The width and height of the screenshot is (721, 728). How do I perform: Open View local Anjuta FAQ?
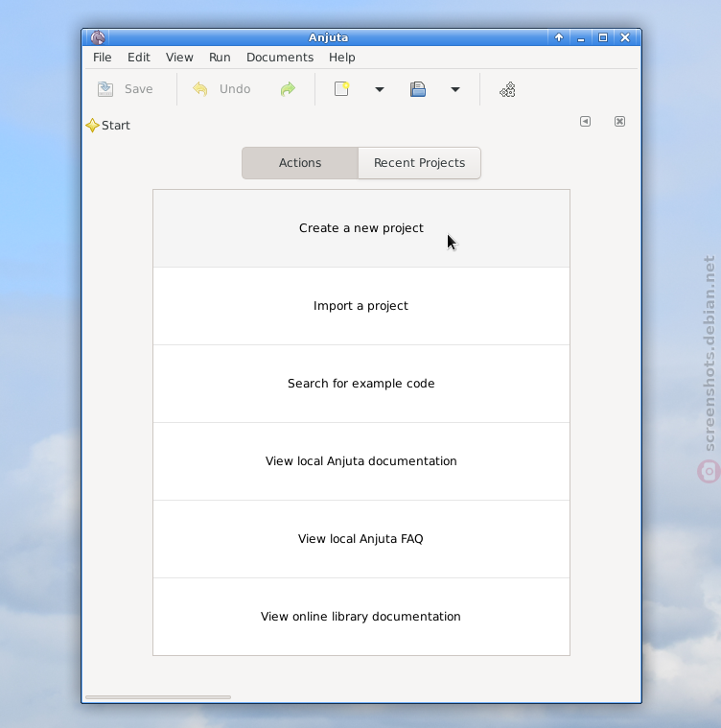[x=361, y=539]
